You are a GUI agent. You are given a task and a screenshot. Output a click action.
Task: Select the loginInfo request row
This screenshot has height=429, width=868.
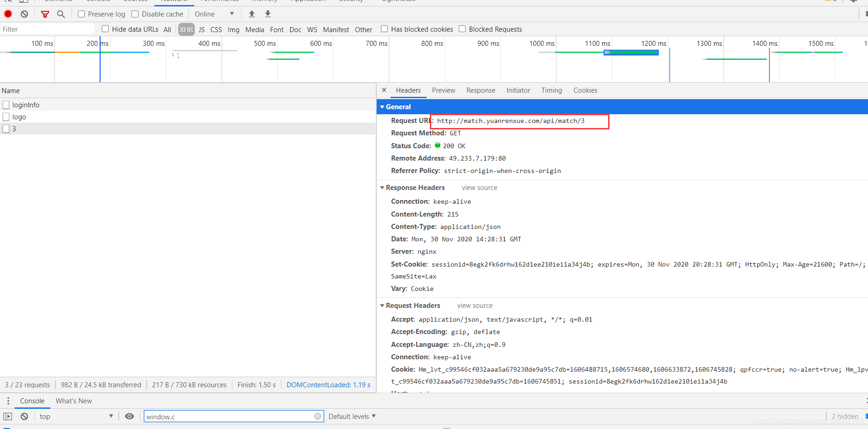[x=188, y=105]
